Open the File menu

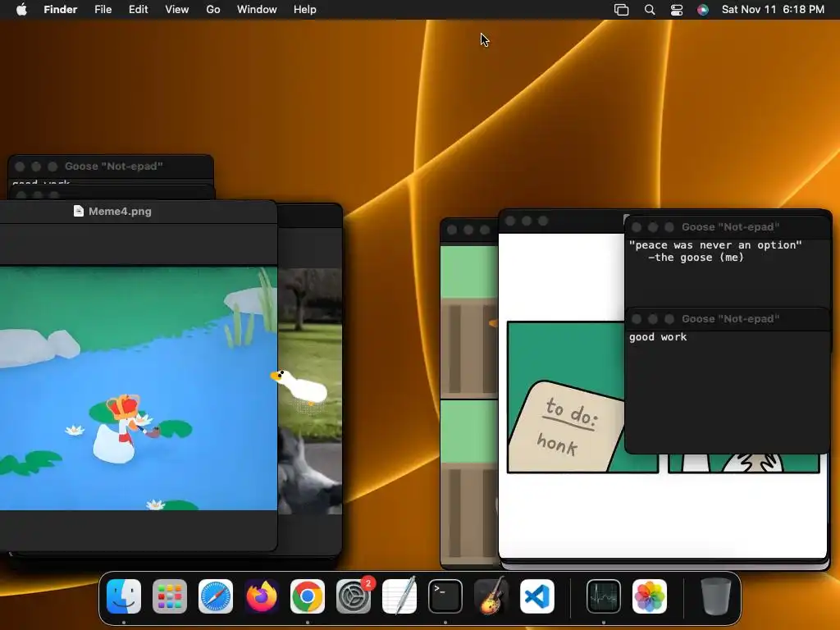pos(103,10)
